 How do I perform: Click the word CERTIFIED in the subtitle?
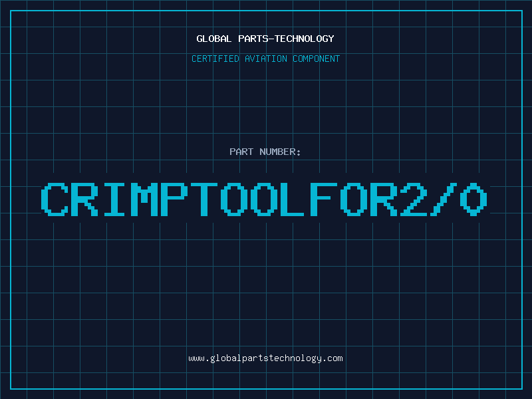click(x=215, y=59)
